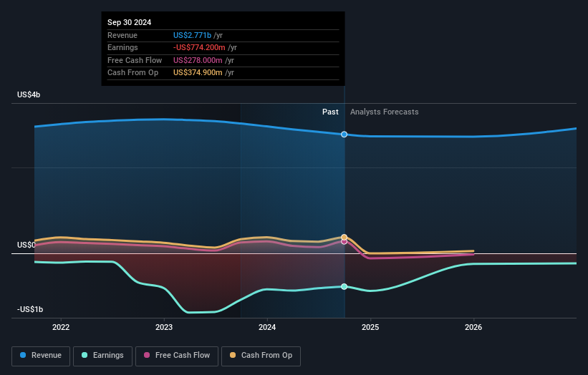This screenshot has height=375, width=588.
Task: Click the US$278.000m free cash flow value
Action: [198, 60]
